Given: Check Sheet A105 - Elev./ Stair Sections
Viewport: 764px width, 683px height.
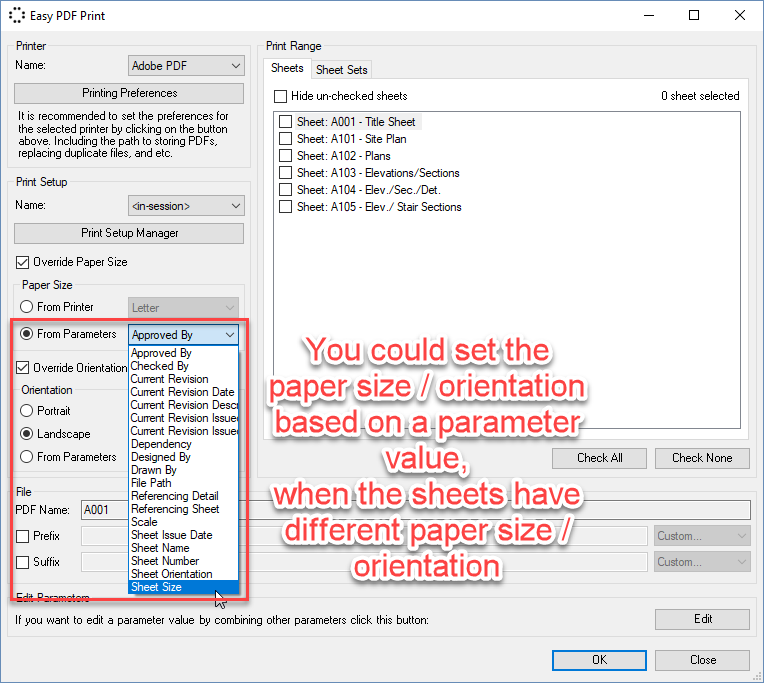Looking at the screenshot, I should pyautogui.click(x=285, y=207).
